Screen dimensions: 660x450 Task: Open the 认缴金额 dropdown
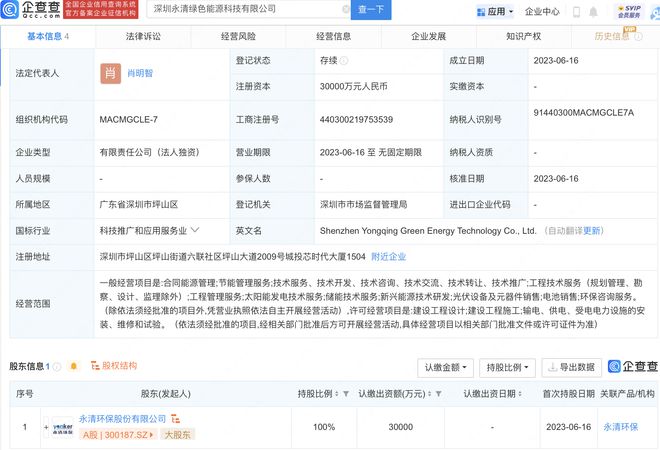(445, 367)
